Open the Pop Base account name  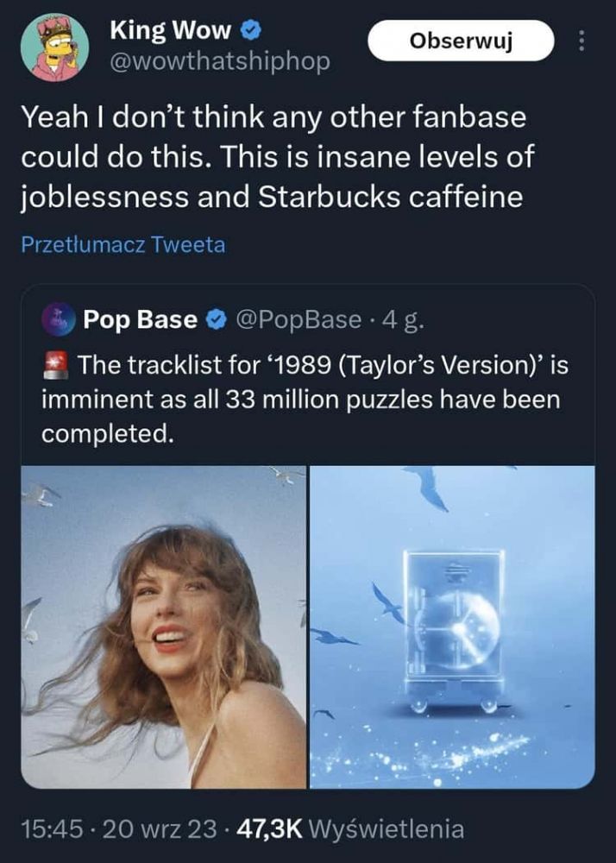pos(140,320)
